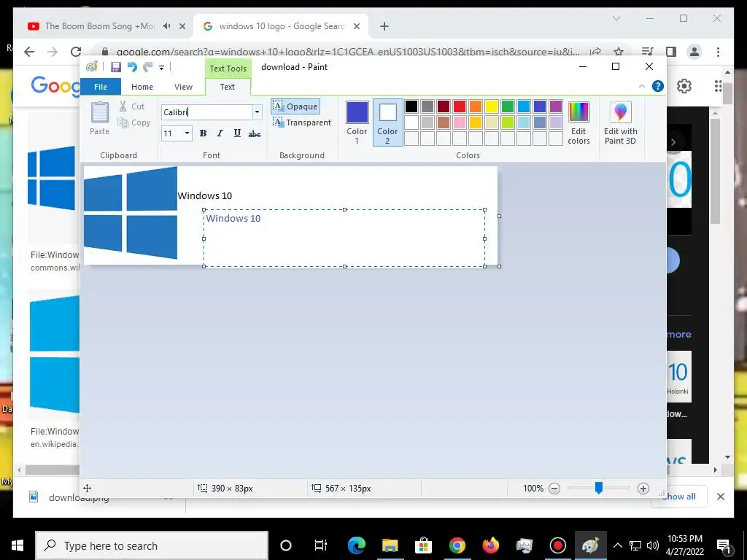
Task: Pick the orange color swatch
Action: [x=476, y=106]
